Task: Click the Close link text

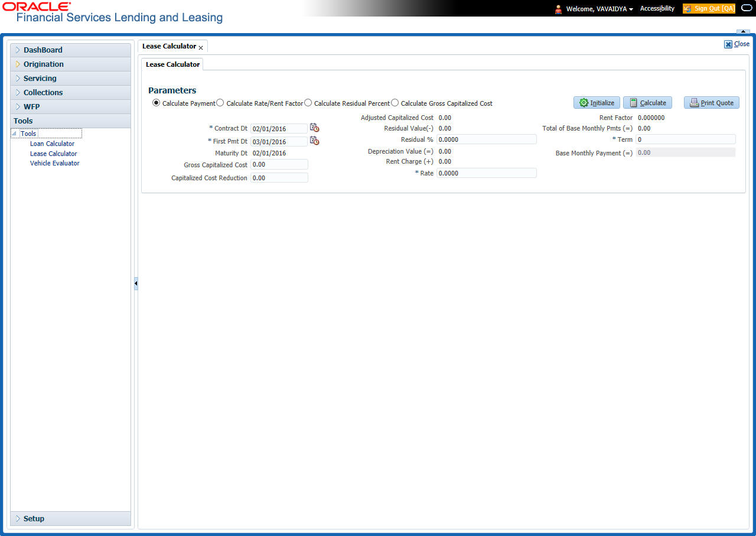Action: 742,44
